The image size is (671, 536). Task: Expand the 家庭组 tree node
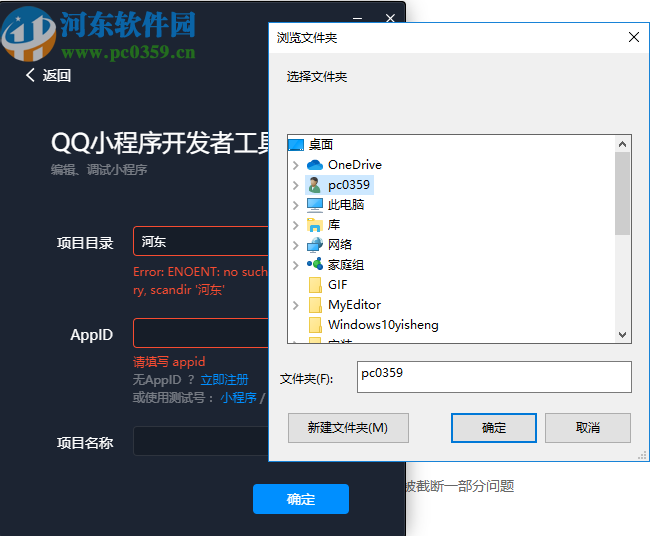[295, 265]
